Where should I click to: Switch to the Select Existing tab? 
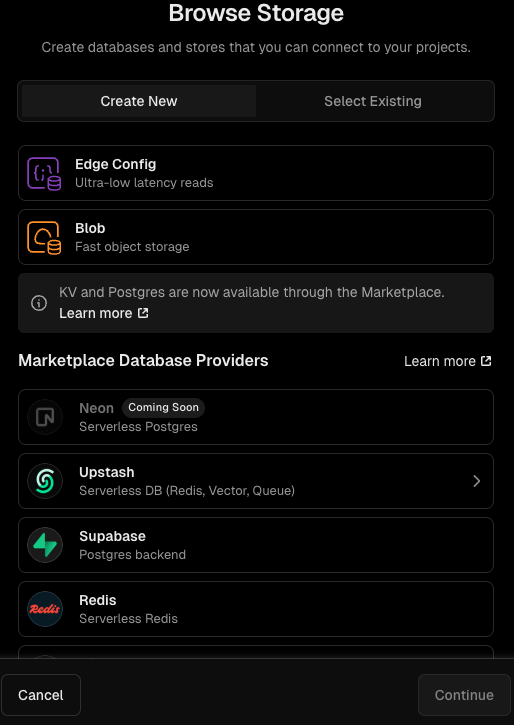pos(373,101)
